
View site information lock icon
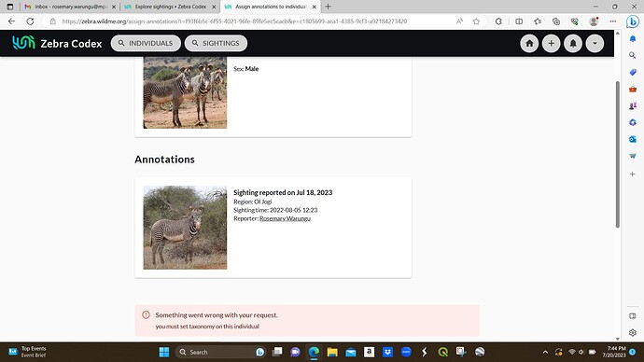point(52,21)
